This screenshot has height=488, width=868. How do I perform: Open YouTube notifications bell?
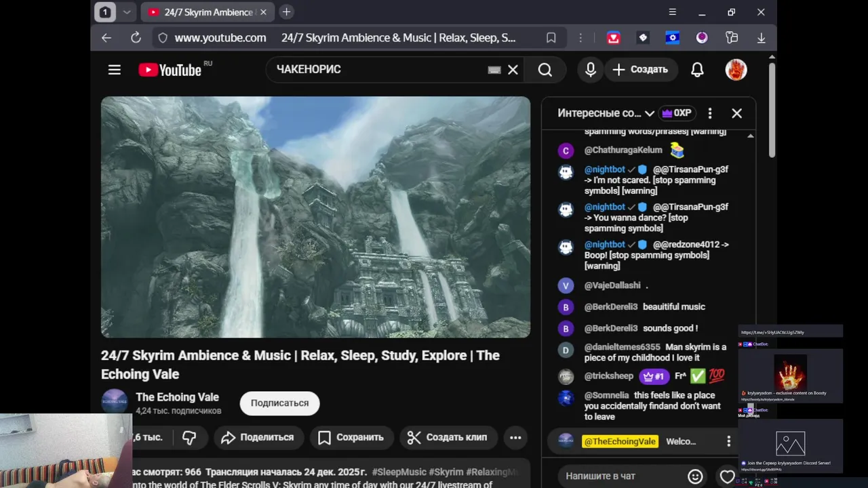pos(697,70)
